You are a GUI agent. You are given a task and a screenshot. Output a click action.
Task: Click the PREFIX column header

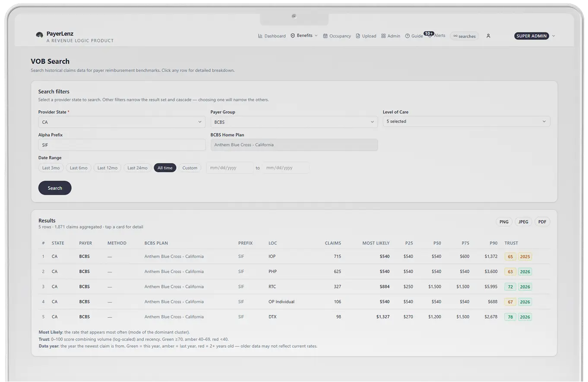coord(245,243)
